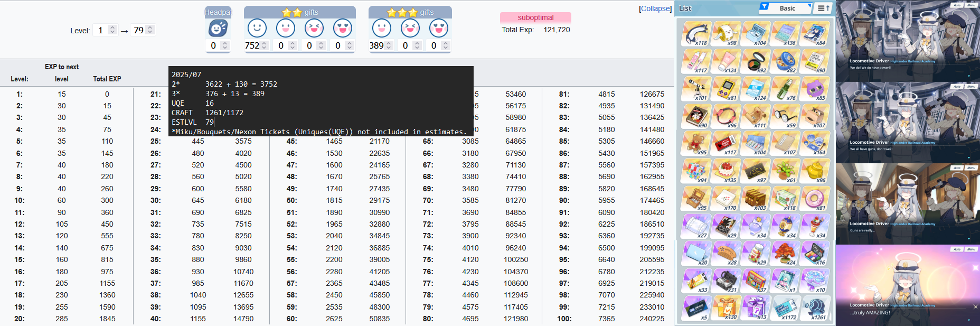Click the ESTLVL 79 line in the dark note
Viewport: 980px width, 326px height.
[193, 122]
